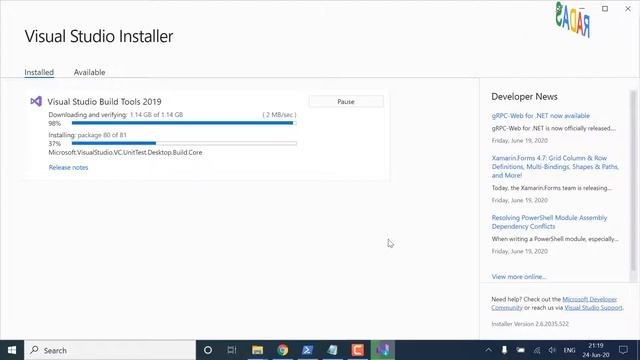Click the ENG language indicator

tap(569, 350)
